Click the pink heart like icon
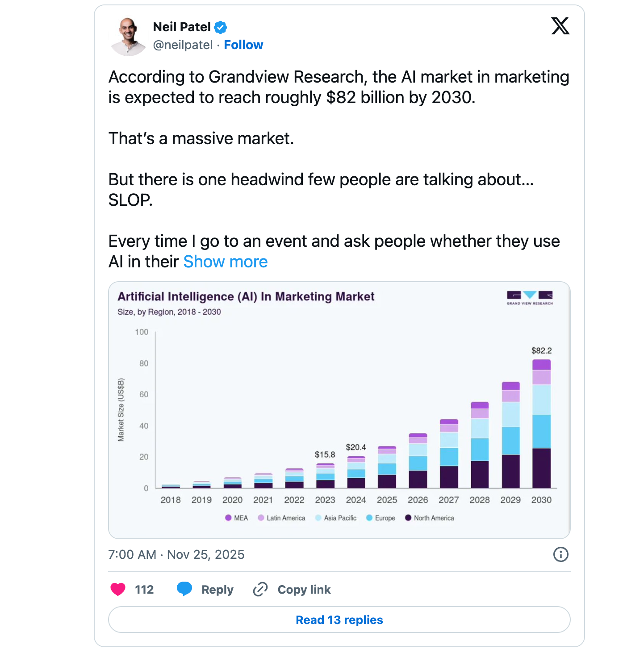Viewport: 644px width, 649px height. (118, 590)
